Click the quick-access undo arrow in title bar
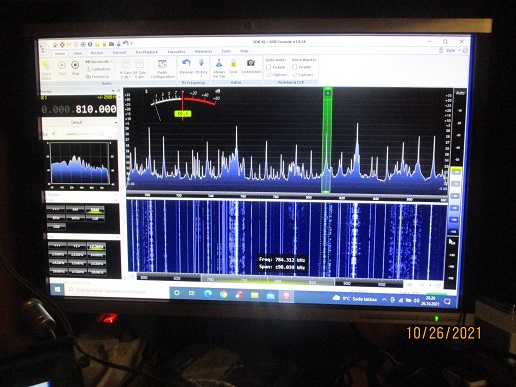Viewport: 516px width, 387px height. (x=125, y=43)
